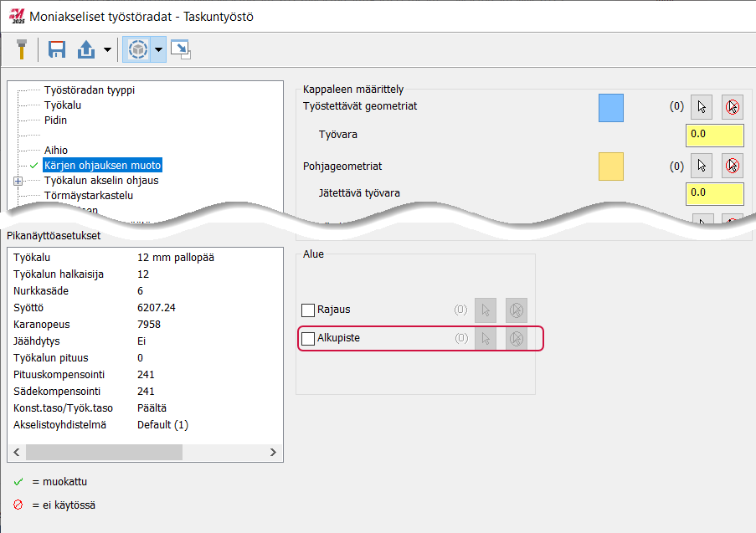Viewport: 756px width, 533px height.
Task: Select Työstettävät geometriat with arrow button
Action: pos(702,107)
